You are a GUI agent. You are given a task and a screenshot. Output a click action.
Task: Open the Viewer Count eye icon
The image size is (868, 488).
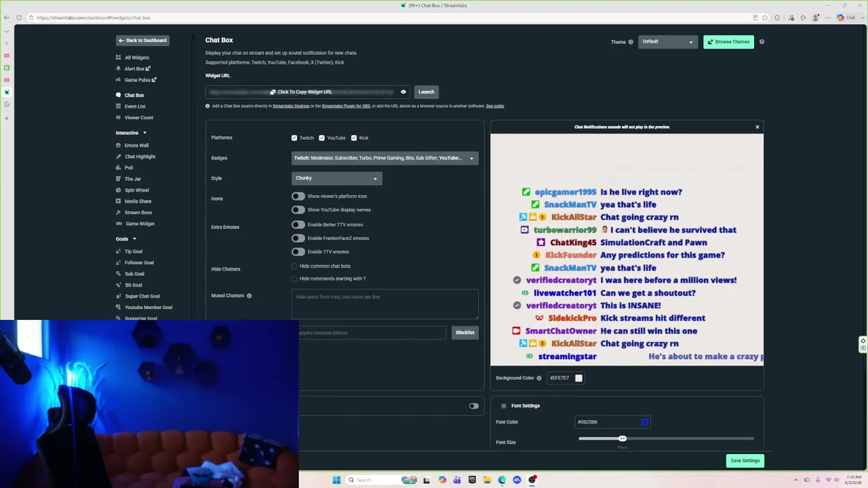tap(118, 118)
